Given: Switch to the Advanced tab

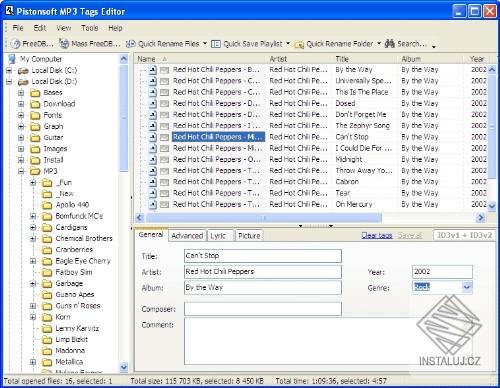Looking at the screenshot, I should click(x=187, y=236).
